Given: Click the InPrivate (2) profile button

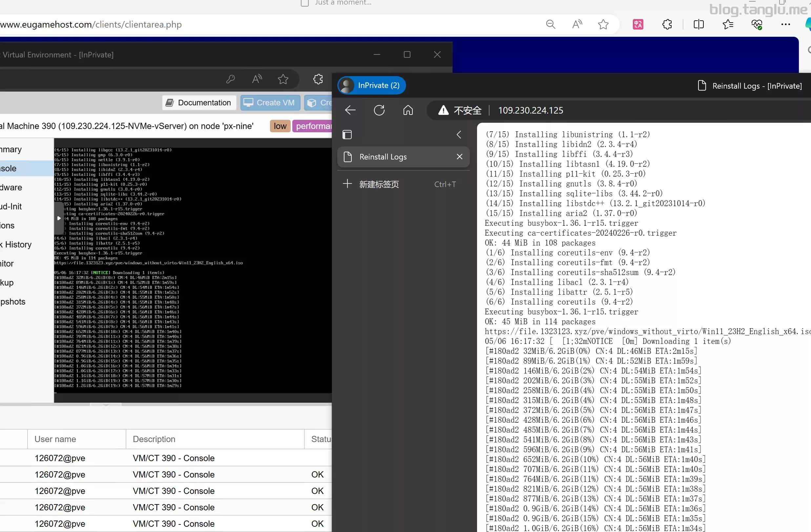Looking at the screenshot, I should pos(372,85).
